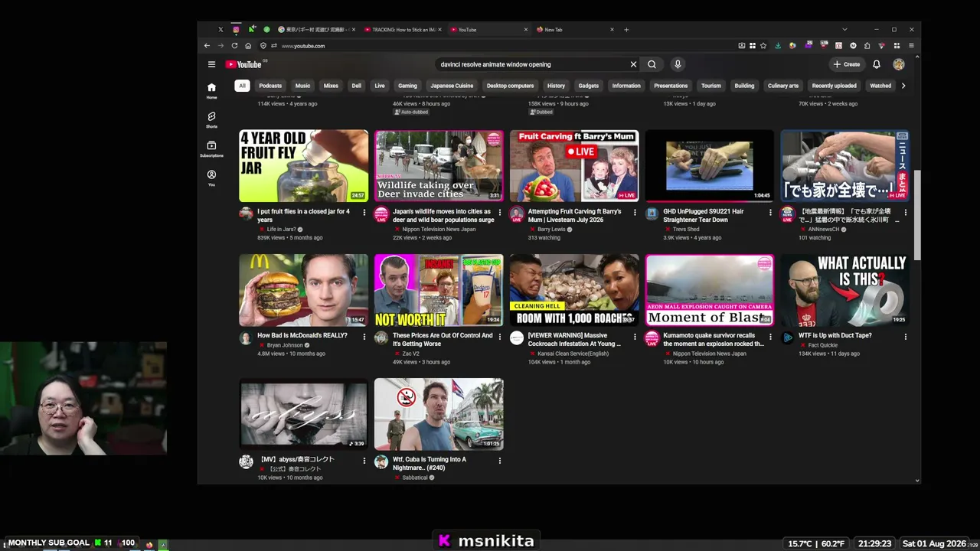This screenshot has width=980, height=551.
Task: Open the Life in Jars? channel avatar
Action: 246,214
